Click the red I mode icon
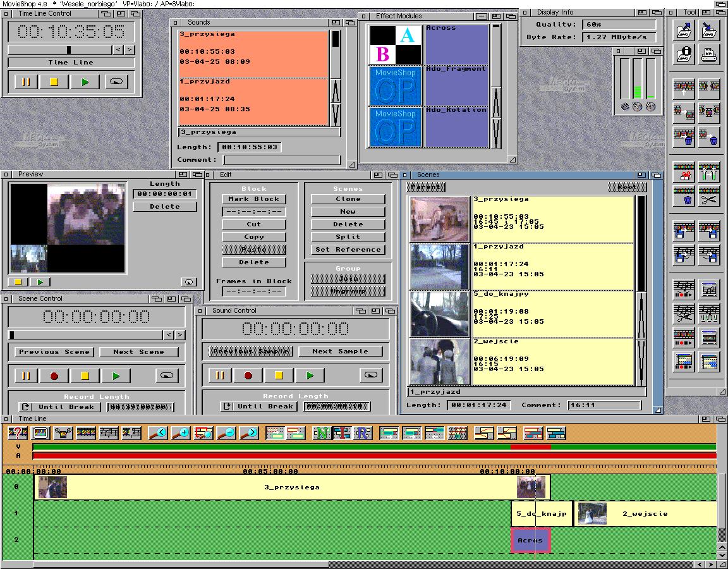Viewport: 728px width, 569px height. pyautogui.click(x=342, y=433)
